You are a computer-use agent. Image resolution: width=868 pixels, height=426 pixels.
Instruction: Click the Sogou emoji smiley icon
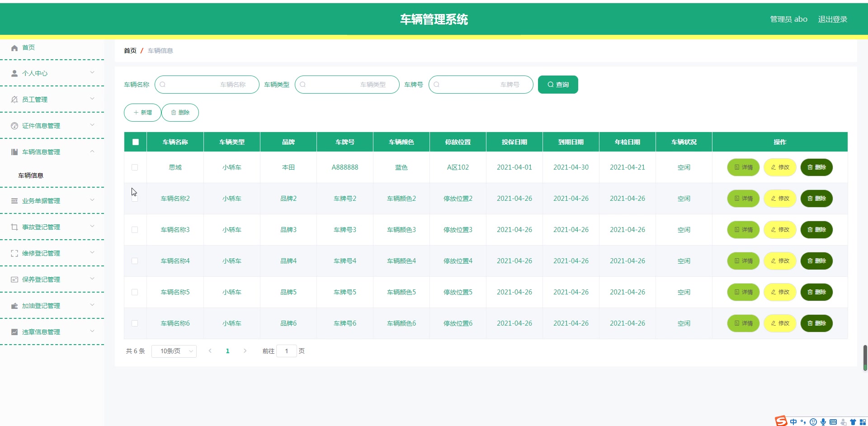813,422
